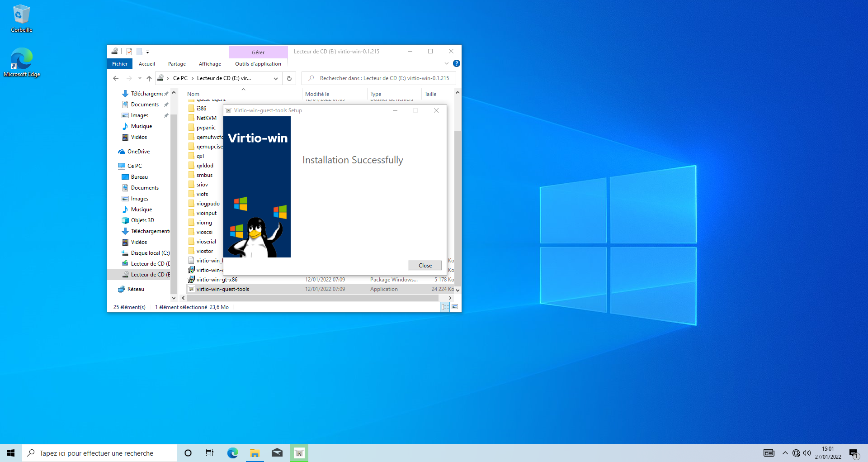This screenshot has width=868, height=462.
Task: Open Task View on taskbar
Action: (x=210, y=453)
